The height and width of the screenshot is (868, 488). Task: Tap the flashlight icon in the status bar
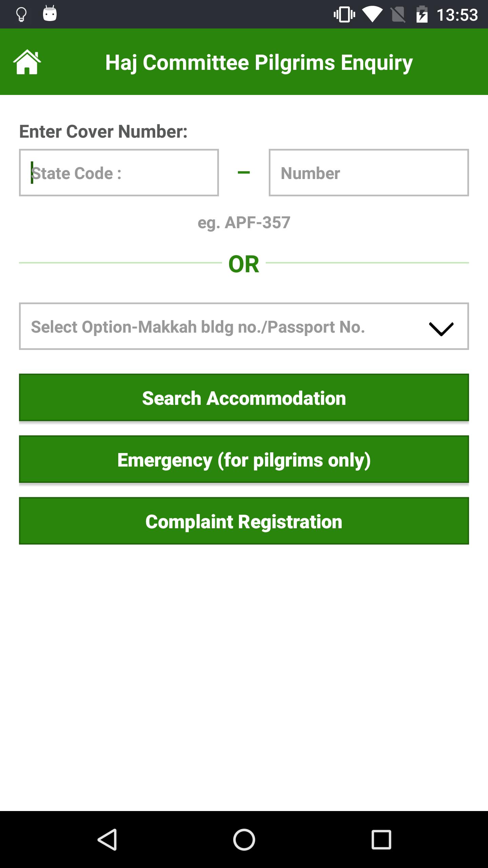(21, 14)
